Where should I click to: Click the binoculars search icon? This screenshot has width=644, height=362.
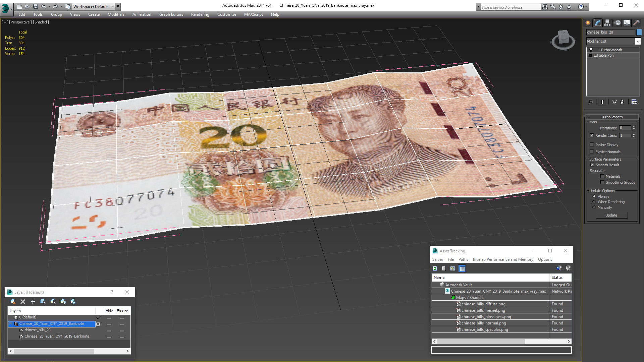[x=545, y=7]
